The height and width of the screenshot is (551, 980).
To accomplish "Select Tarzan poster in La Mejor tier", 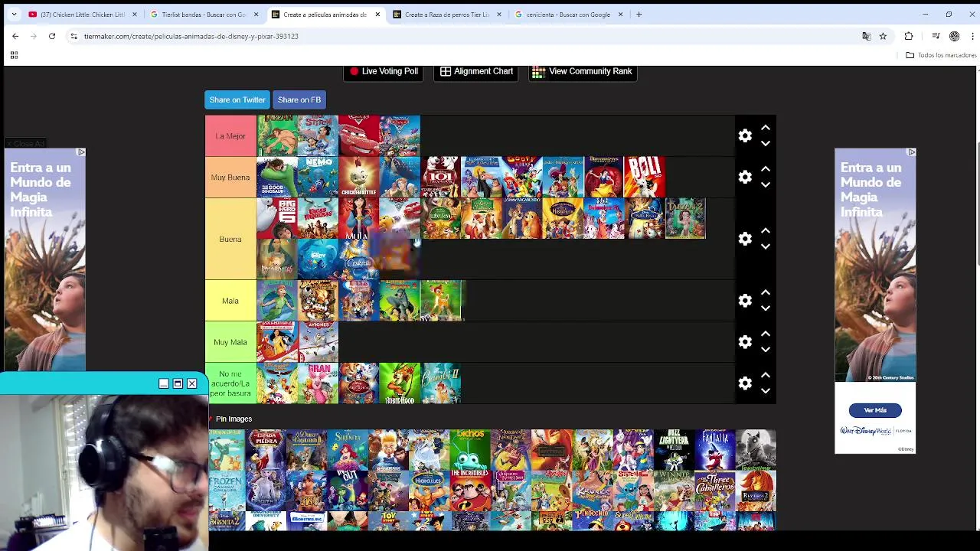I will 277,136.
